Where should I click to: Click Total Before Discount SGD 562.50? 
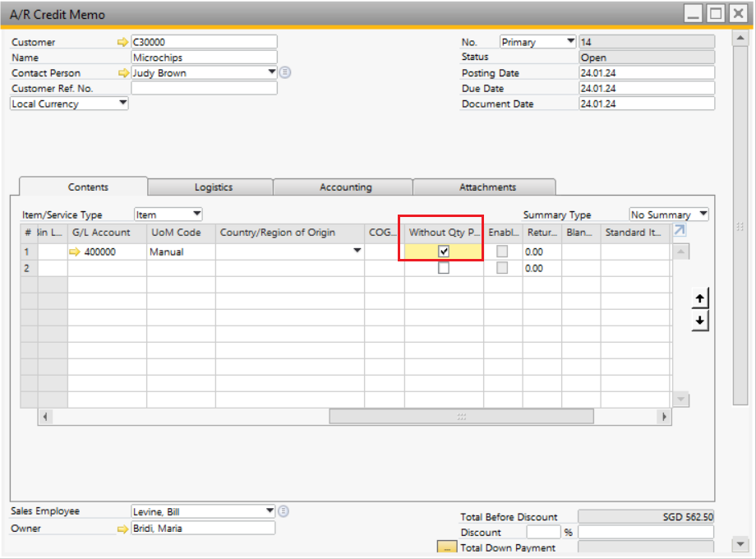pos(646,516)
